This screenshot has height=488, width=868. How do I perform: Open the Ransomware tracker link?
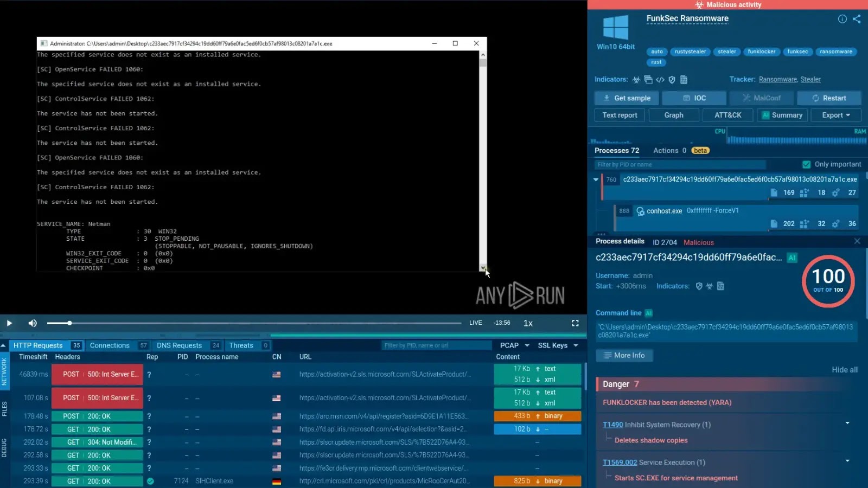click(777, 79)
